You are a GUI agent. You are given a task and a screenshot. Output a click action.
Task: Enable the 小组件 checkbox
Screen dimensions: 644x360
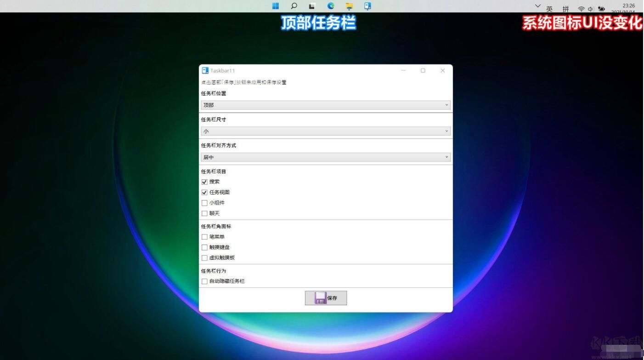(x=204, y=203)
